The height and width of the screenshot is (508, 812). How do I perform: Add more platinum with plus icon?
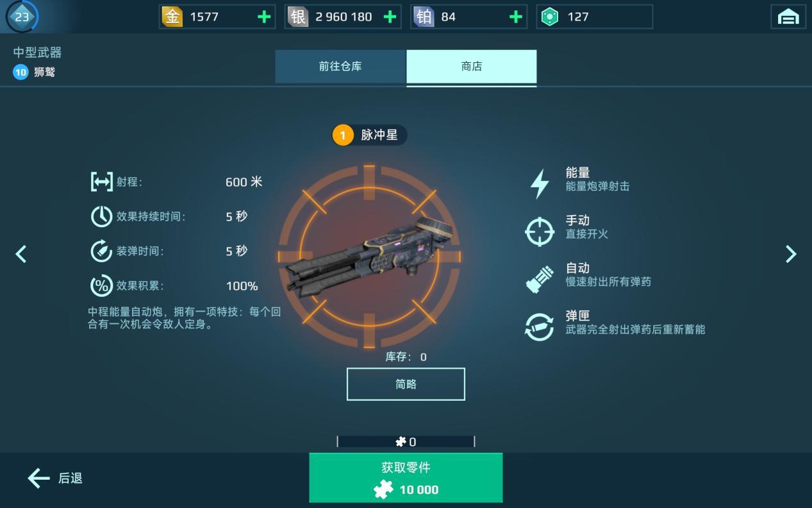coord(515,17)
